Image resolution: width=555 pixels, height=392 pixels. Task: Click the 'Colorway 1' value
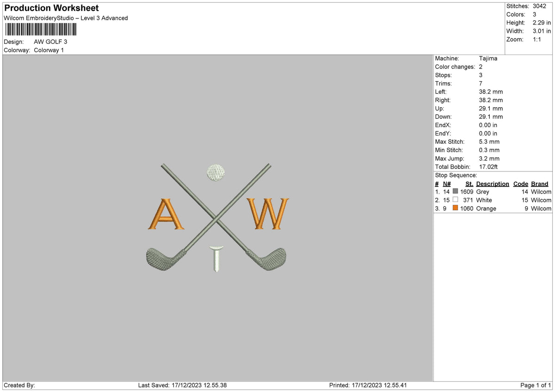pyautogui.click(x=49, y=50)
